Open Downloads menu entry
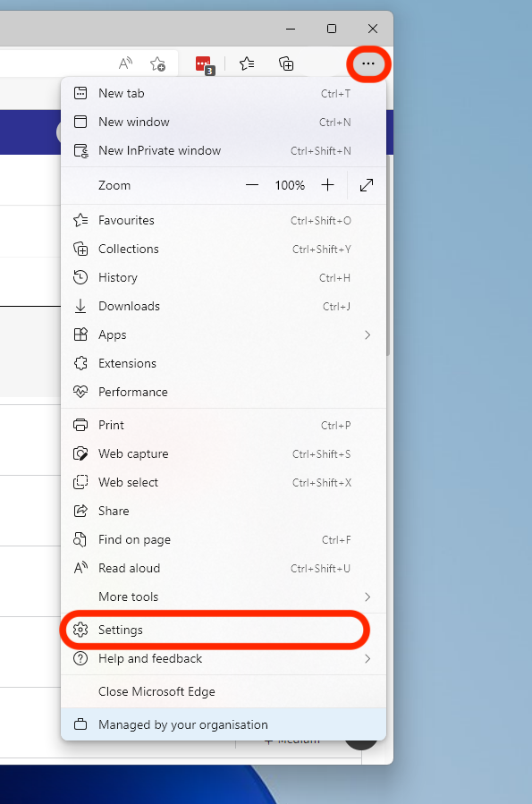This screenshot has height=804, width=532. point(224,307)
